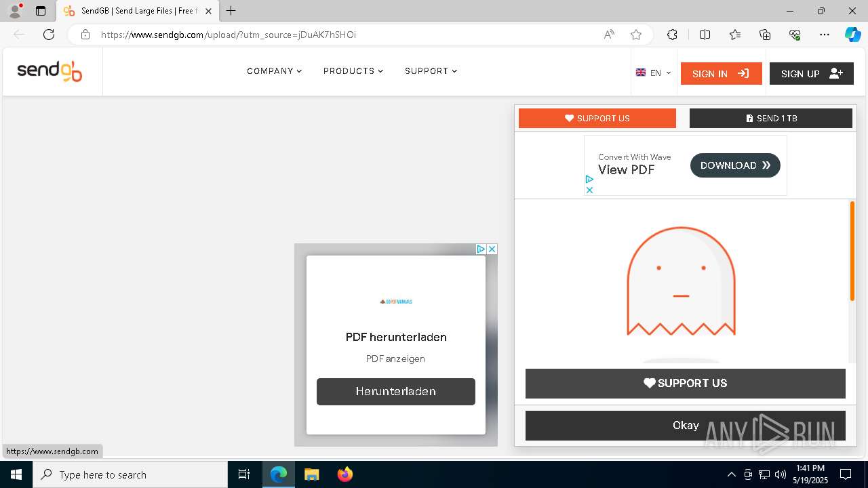This screenshot has width=868, height=488.
Task: Open File Explorer from taskbar
Action: tap(311, 474)
